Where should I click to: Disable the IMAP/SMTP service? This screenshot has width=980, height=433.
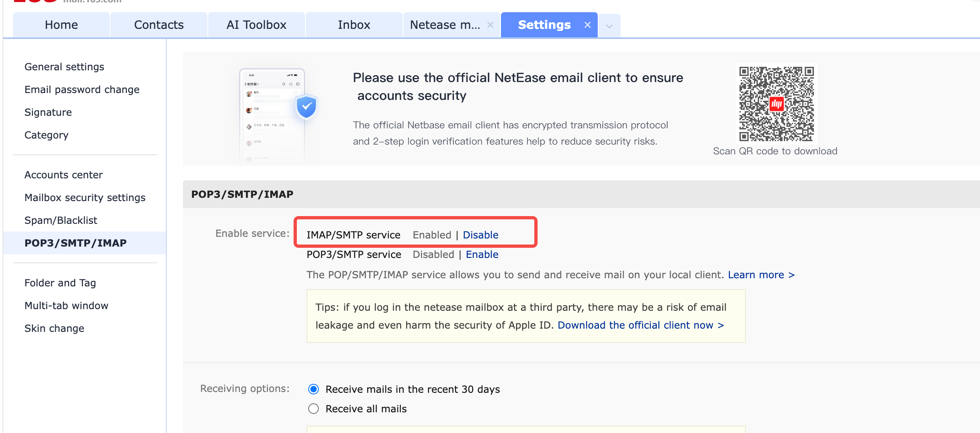tap(480, 235)
